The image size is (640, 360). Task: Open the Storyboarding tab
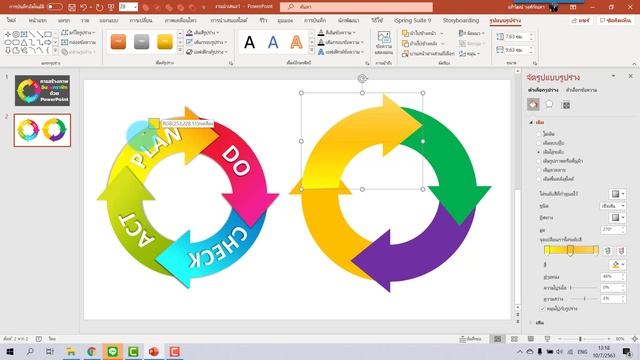461,20
